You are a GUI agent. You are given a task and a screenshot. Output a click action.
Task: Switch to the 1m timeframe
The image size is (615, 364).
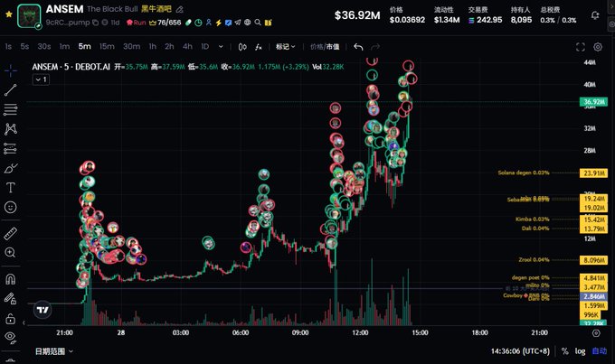tap(64, 47)
